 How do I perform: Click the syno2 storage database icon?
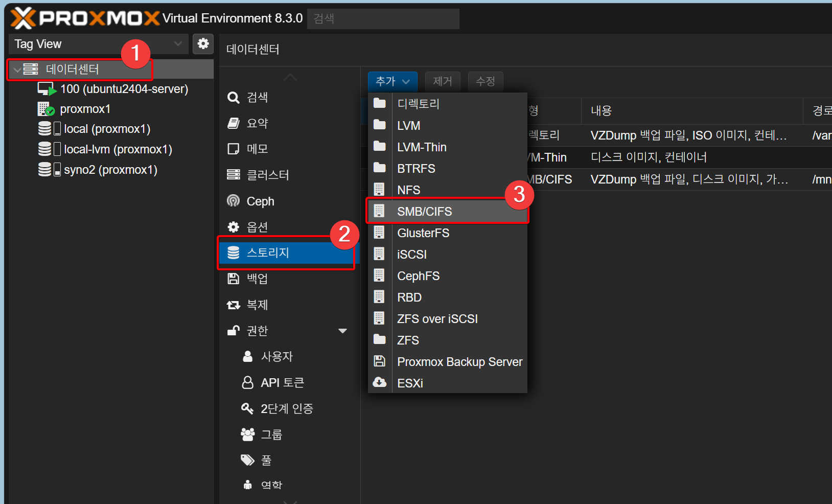point(45,170)
